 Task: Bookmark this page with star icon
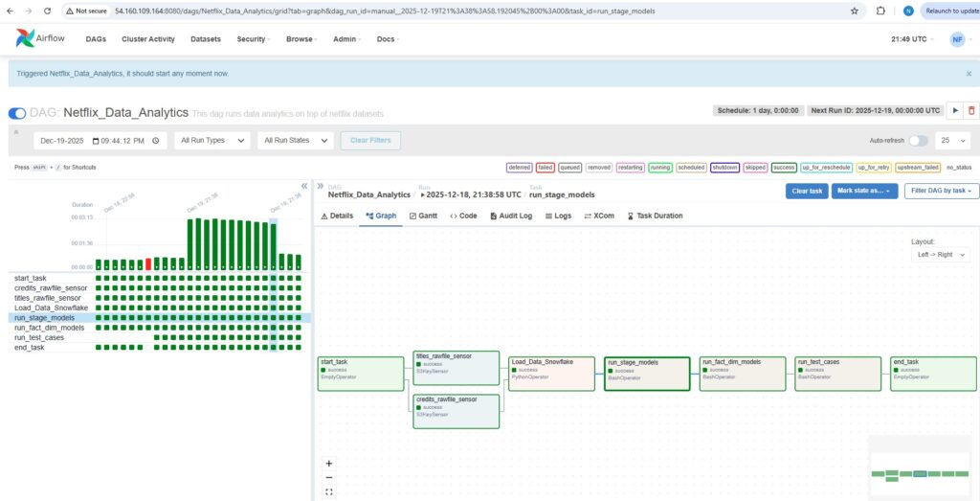point(855,11)
